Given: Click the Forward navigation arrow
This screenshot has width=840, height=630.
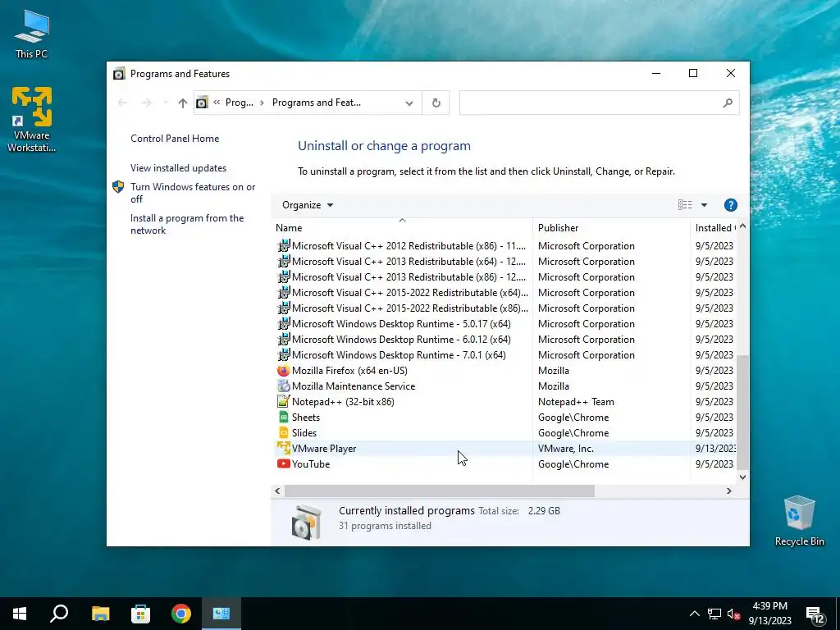Looking at the screenshot, I should point(146,103).
